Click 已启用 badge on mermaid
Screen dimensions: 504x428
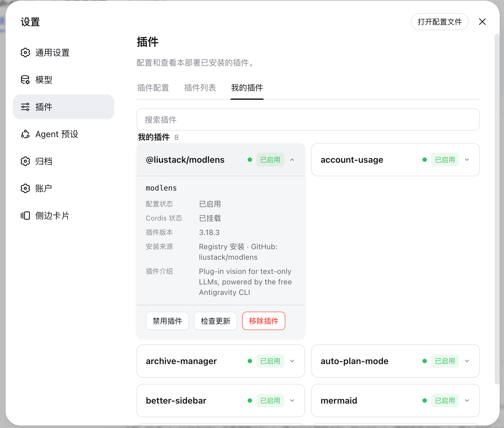point(445,401)
